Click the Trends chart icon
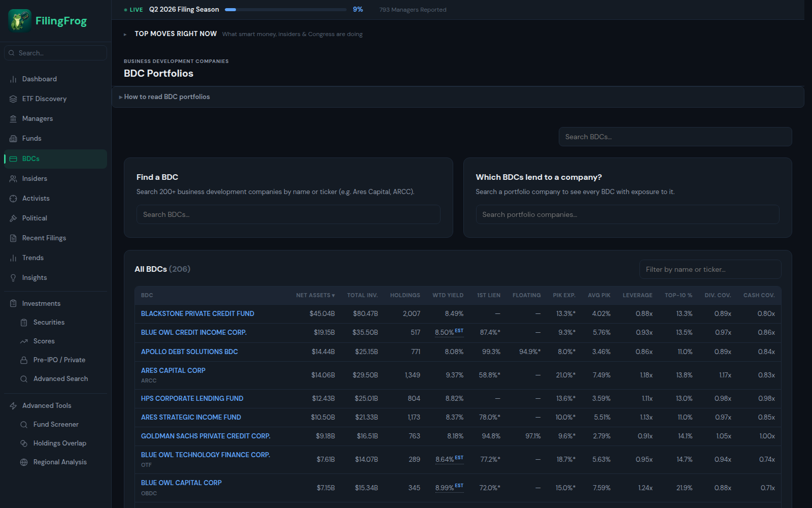Screen dimensions: 812x508 coord(13,258)
